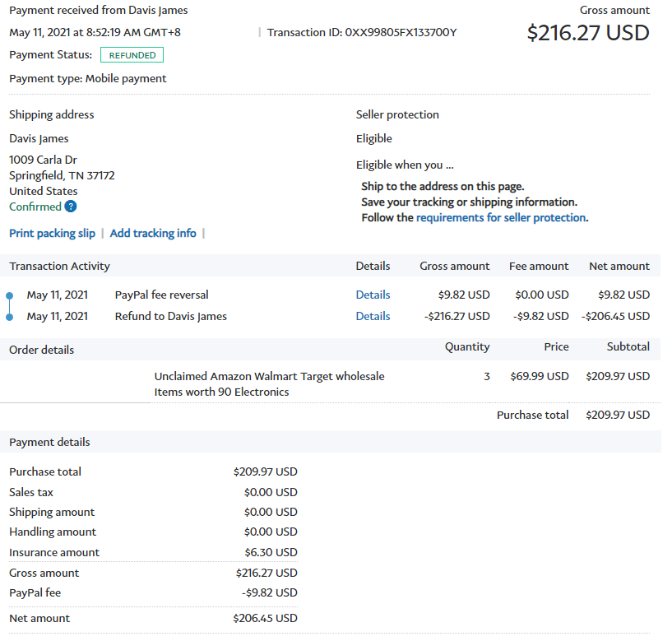Click the Payment details section header
This screenshot has width=672, height=641.
click(49, 442)
